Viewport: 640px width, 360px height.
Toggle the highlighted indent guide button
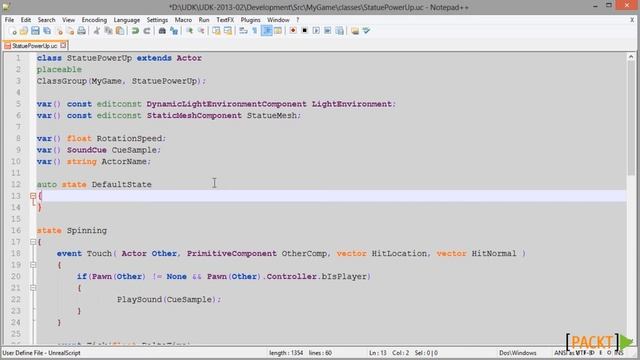coord(267,31)
